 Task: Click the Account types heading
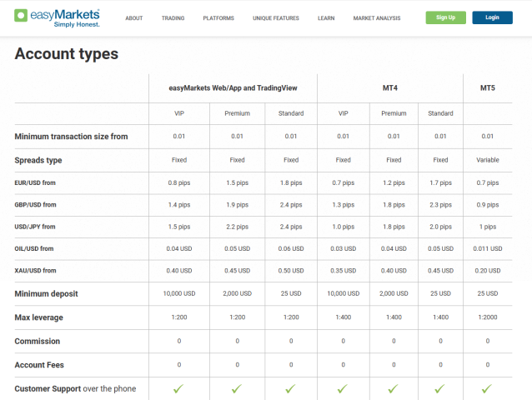pos(67,54)
